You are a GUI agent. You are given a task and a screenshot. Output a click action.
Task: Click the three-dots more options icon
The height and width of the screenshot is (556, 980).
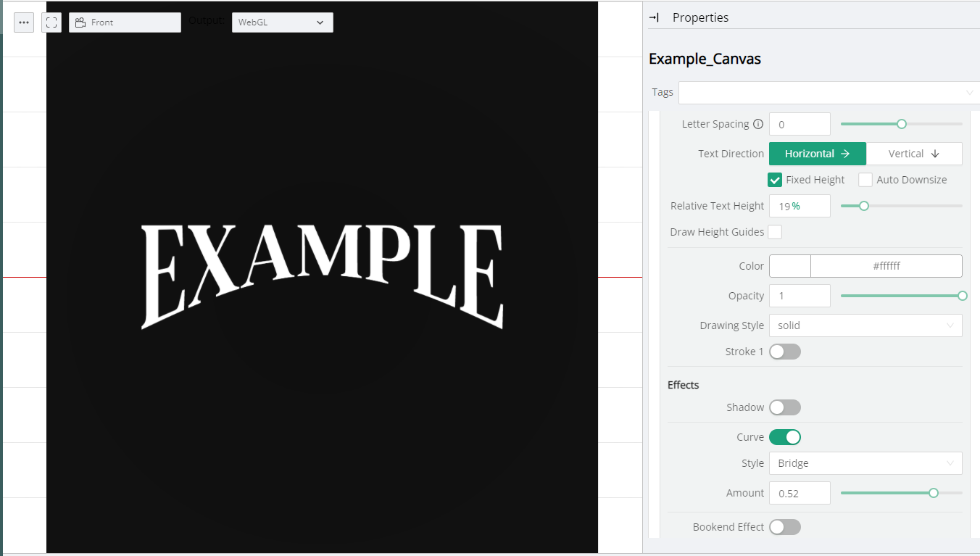[x=24, y=22]
